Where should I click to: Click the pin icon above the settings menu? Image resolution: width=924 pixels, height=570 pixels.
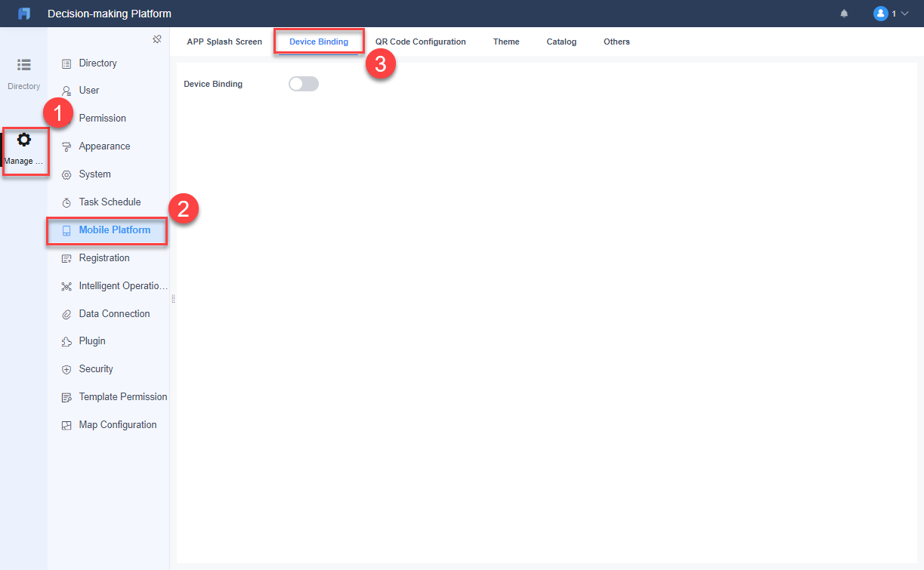point(157,39)
